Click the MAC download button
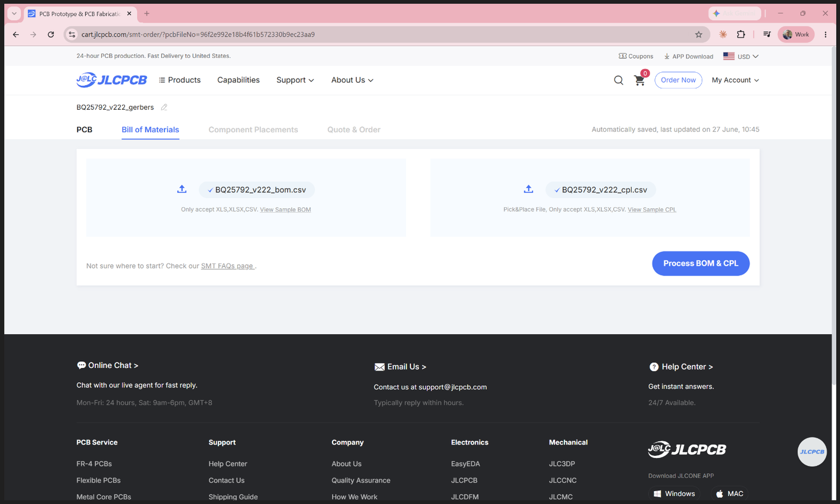 (x=729, y=493)
